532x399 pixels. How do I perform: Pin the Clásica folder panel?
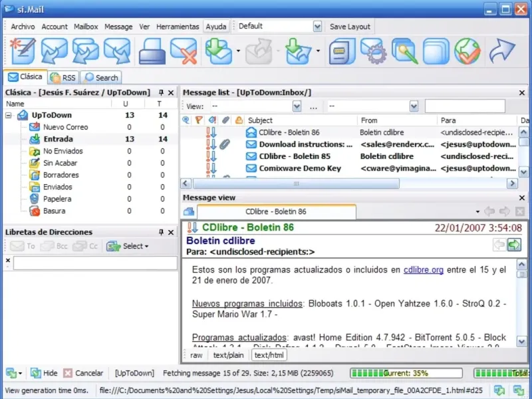pyautogui.click(x=161, y=92)
